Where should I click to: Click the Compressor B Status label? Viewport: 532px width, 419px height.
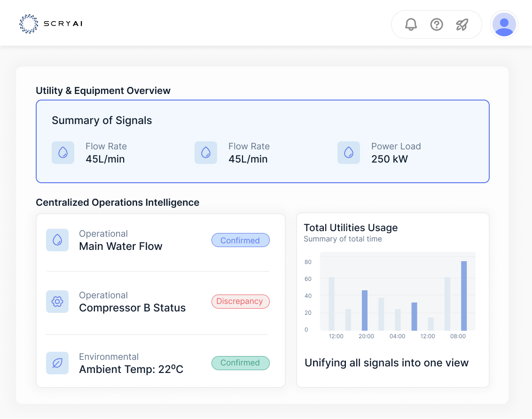click(x=133, y=308)
